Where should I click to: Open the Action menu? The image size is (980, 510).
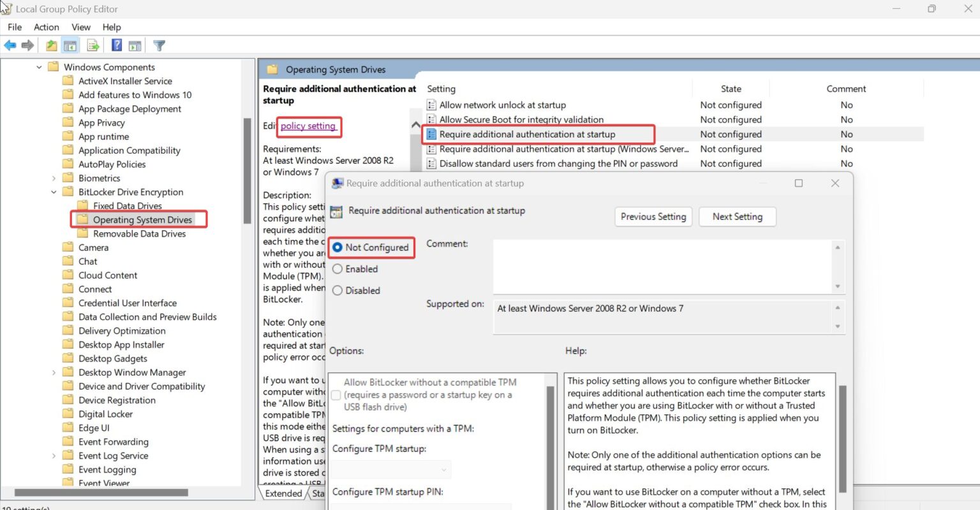[46, 27]
